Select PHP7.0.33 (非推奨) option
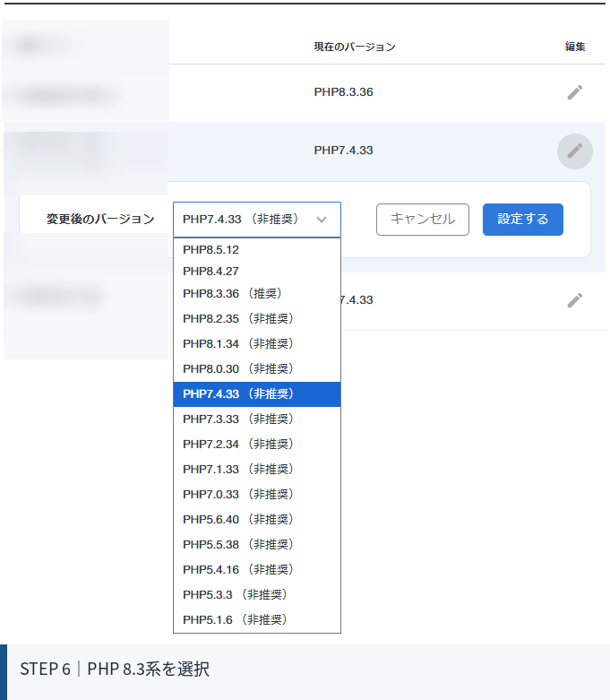 click(x=257, y=494)
